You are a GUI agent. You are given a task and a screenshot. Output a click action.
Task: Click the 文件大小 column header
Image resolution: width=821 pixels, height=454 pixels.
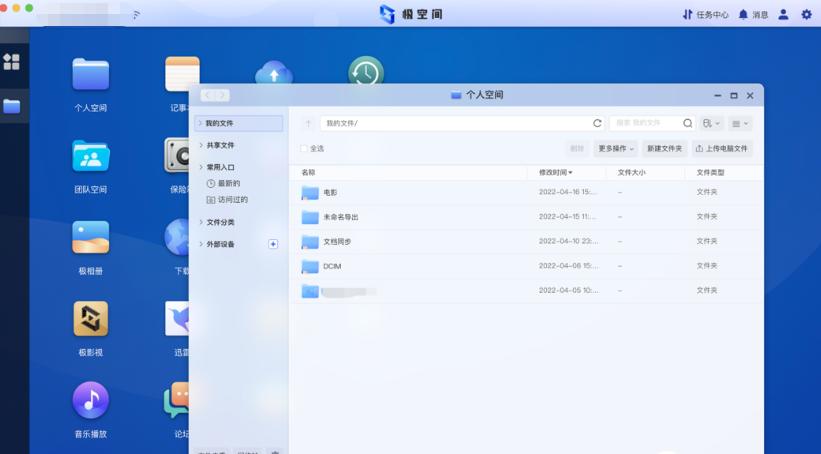click(631, 172)
